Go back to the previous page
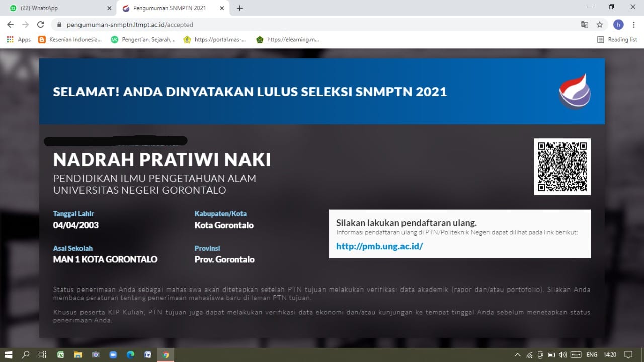 click(10, 24)
